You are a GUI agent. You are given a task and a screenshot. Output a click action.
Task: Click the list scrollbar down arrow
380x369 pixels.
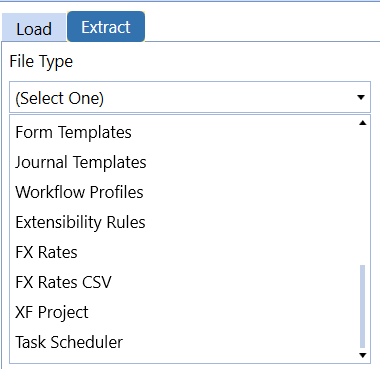(x=363, y=355)
